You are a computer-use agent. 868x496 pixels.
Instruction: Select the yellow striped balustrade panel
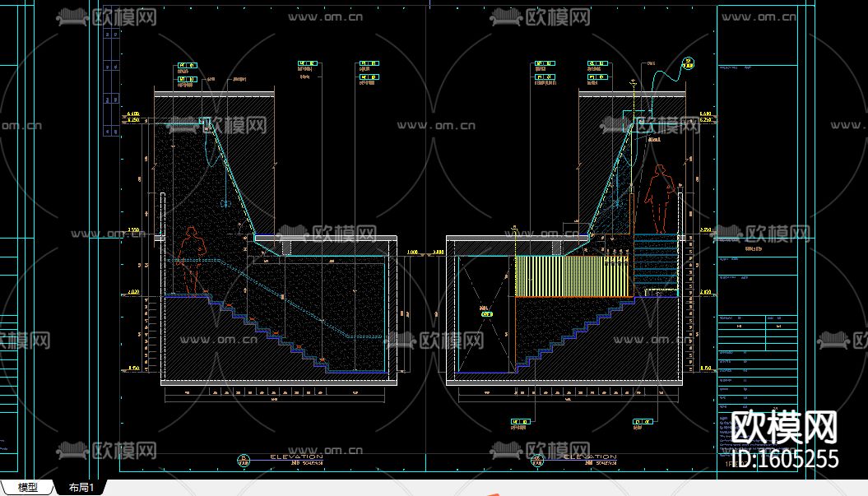(x=573, y=276)
